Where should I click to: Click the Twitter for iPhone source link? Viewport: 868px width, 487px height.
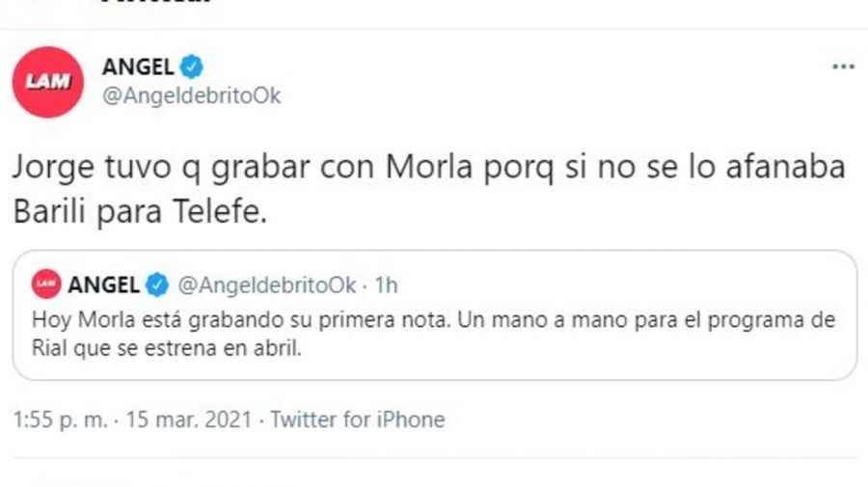click(357, 420)
